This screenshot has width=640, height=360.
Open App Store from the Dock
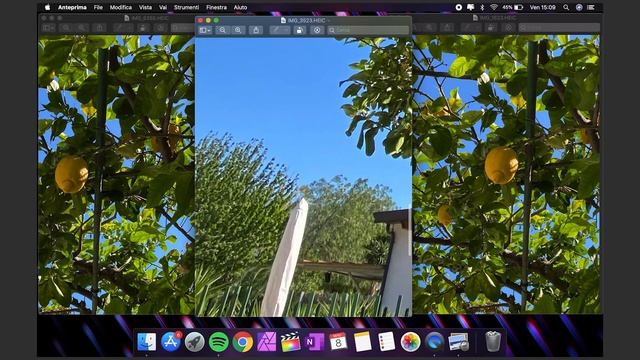click(171, 342)
